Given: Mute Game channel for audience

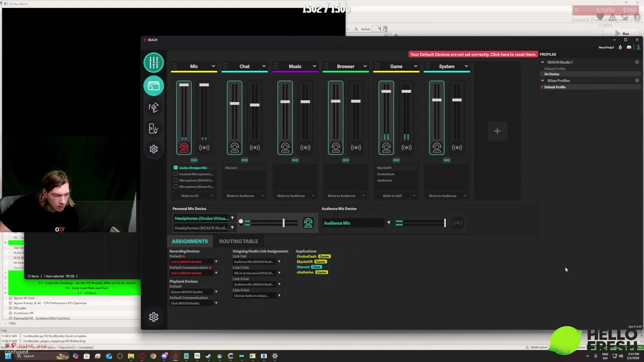Looking at the screenshot, I should coord(407,147).
